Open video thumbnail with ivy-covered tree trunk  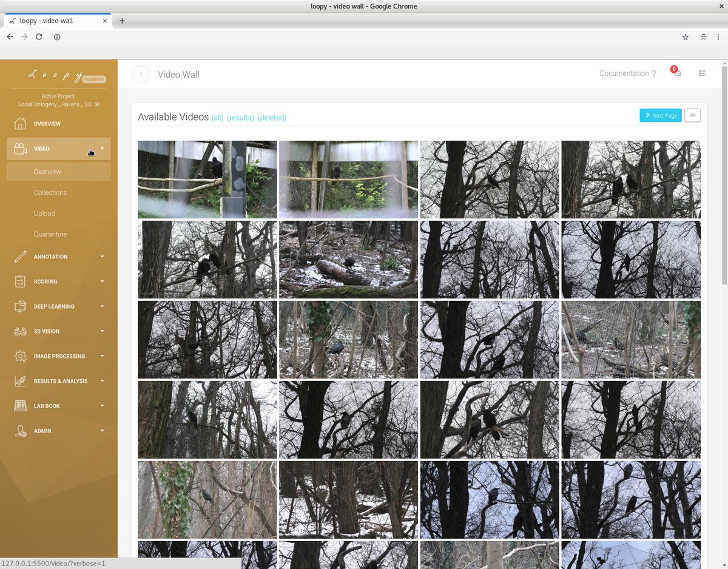point(207,500)
